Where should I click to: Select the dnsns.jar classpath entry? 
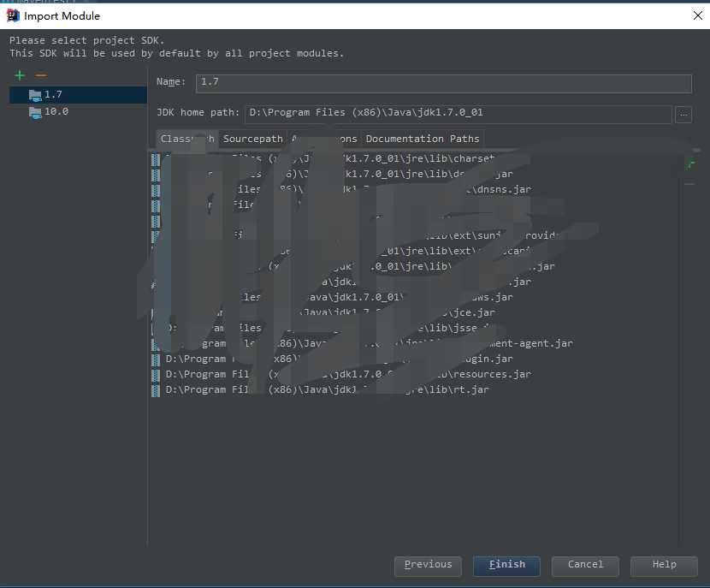[x=341, y=189]
